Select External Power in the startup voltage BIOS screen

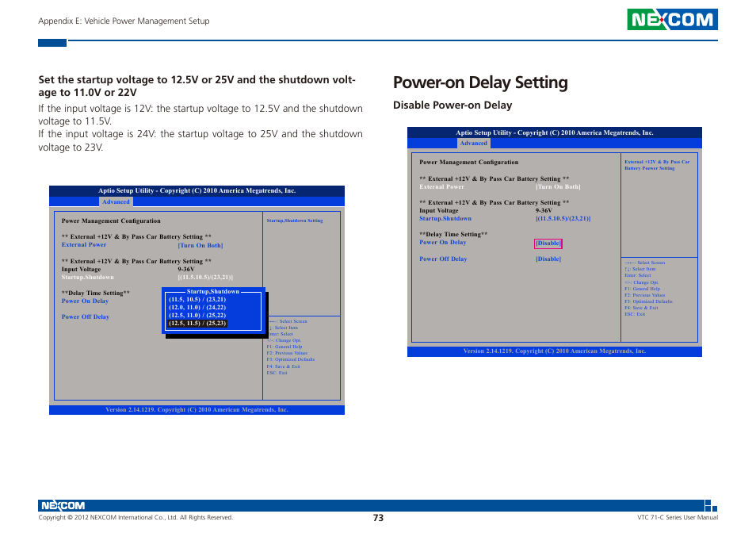coord(84,244)
